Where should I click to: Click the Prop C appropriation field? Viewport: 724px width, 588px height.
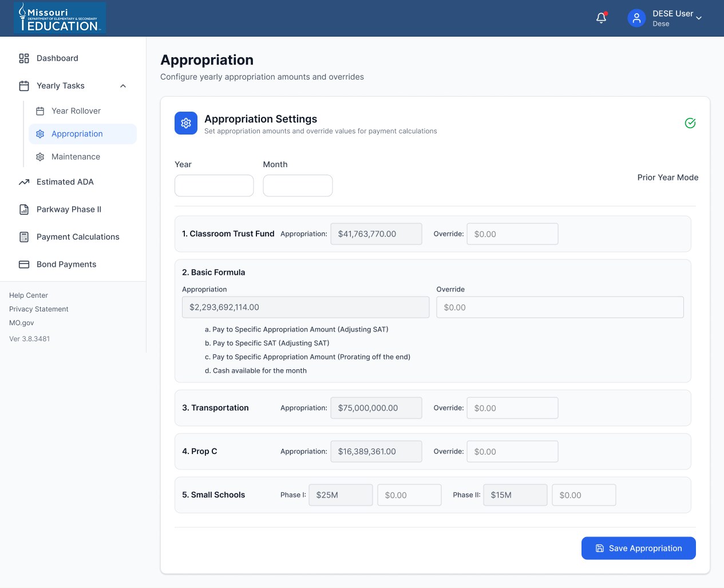point(377,452)
